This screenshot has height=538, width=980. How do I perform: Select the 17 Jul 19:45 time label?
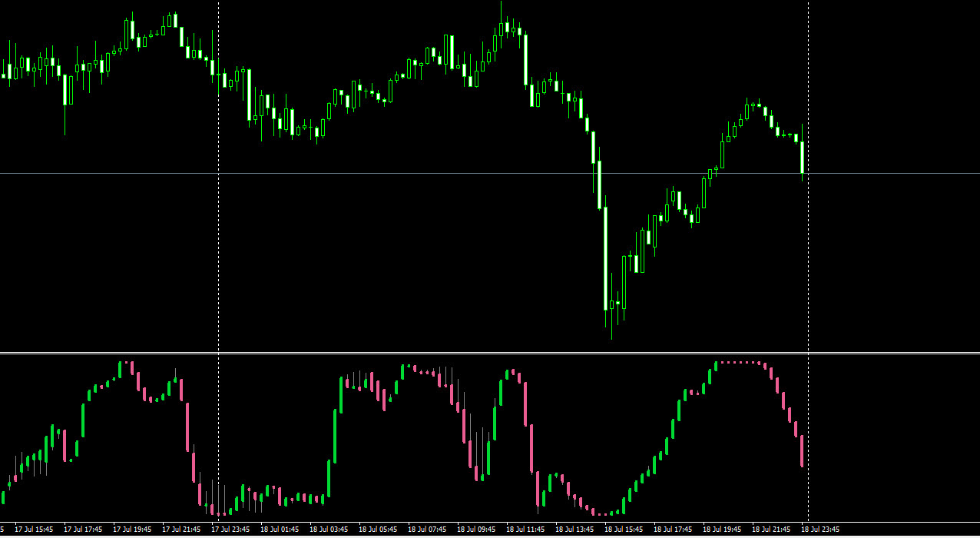(x=132, y=530)
